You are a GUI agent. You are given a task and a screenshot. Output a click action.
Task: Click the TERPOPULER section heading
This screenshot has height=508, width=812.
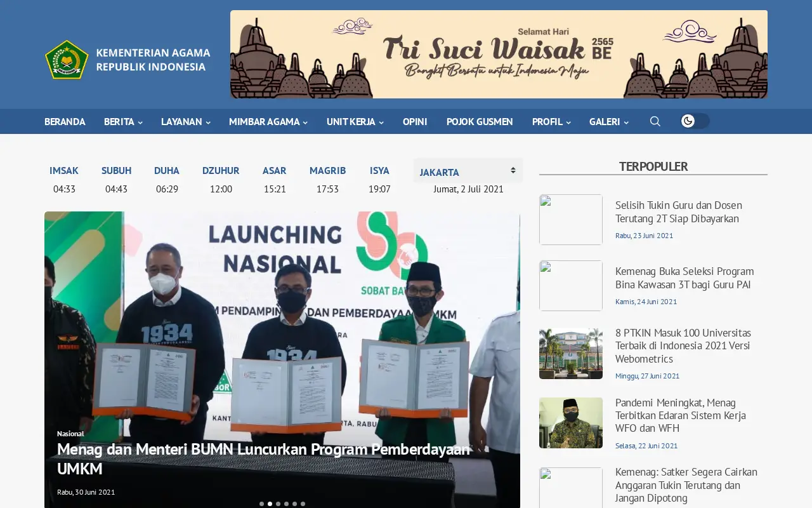[x=653, y=166]
